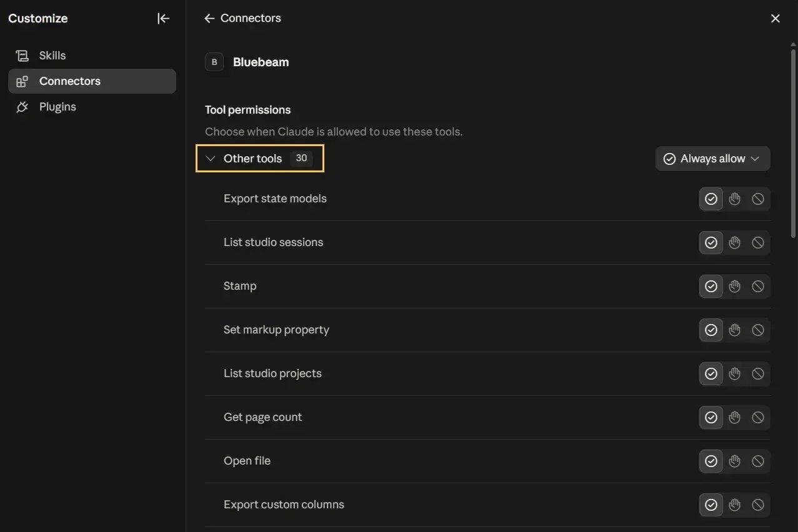Click the Export custom columns label
Viewport: 798px width, 532px height.
(x=284, y=505)
